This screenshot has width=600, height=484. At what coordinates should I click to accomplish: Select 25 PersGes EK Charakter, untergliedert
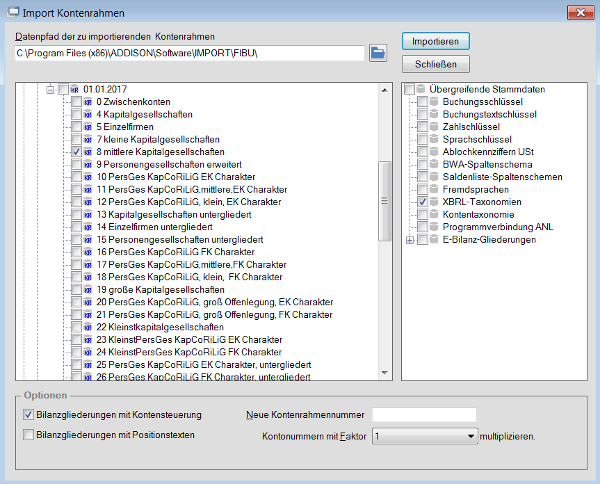coord(204,365)
